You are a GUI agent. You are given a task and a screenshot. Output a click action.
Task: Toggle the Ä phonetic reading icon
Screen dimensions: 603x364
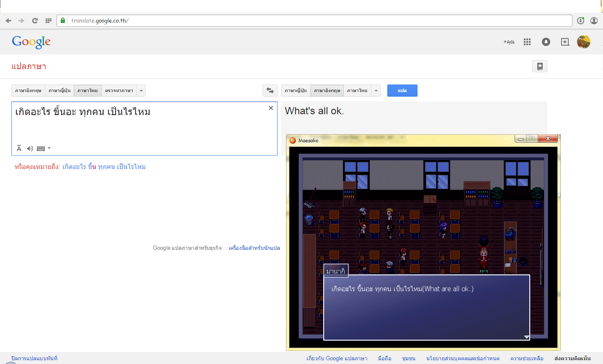tap(19, 148)
